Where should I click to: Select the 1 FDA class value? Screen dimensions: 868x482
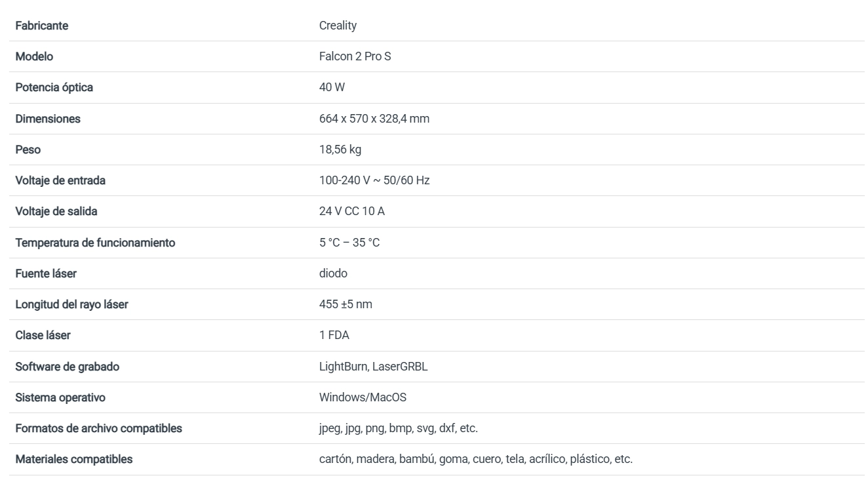click(x=334, y=335)
